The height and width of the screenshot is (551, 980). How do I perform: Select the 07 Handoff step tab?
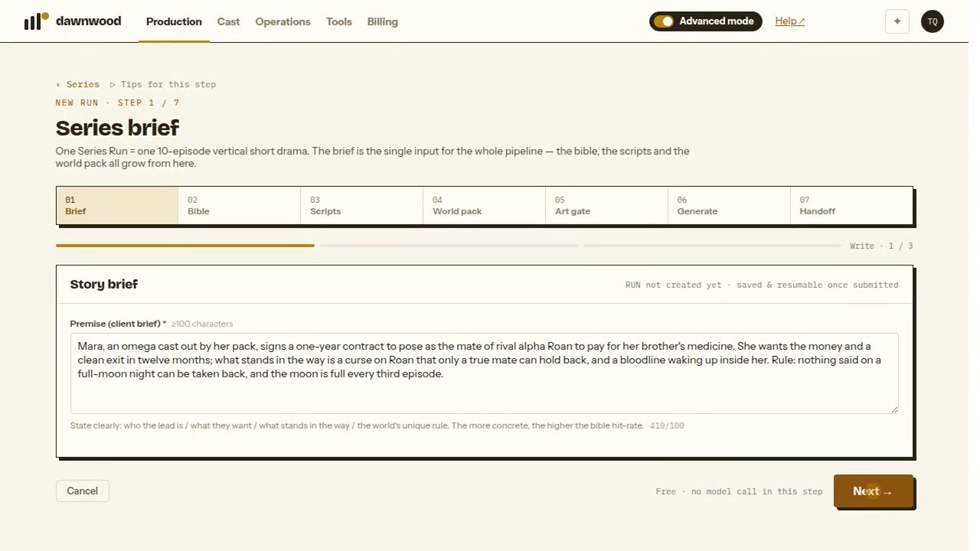pyautogui.click(x=851, y=205)
